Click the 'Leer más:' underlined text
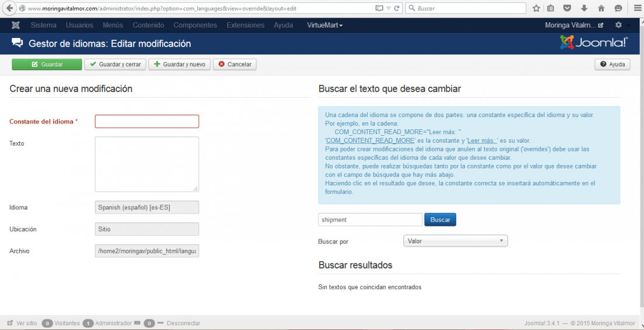Screen dimensions: 644x330 482,140
